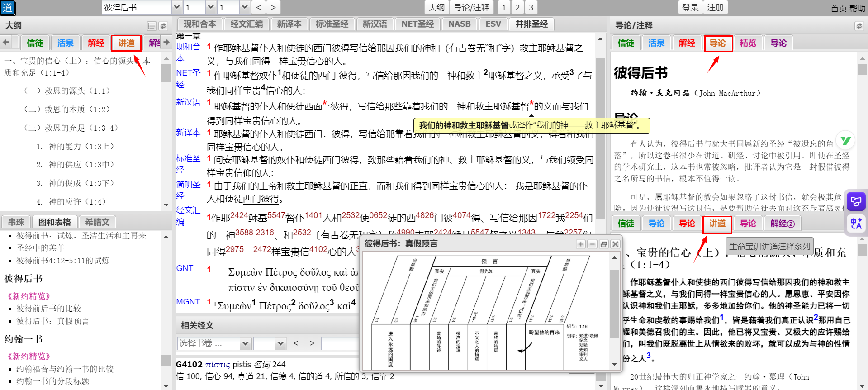Expand the 选择书卷 dropdown in 相关经文
Image resolution: width=868 pixels, height=390 pixels.
point(245,344)
